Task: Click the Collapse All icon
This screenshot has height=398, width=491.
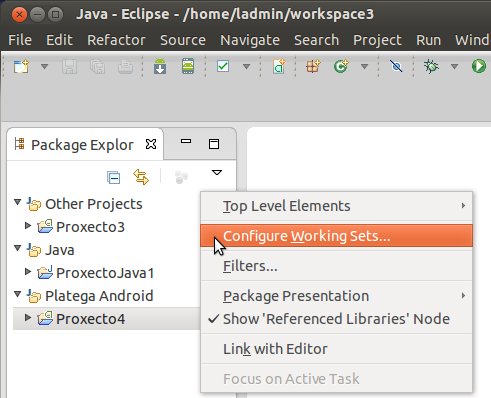Action: (113, 177)
